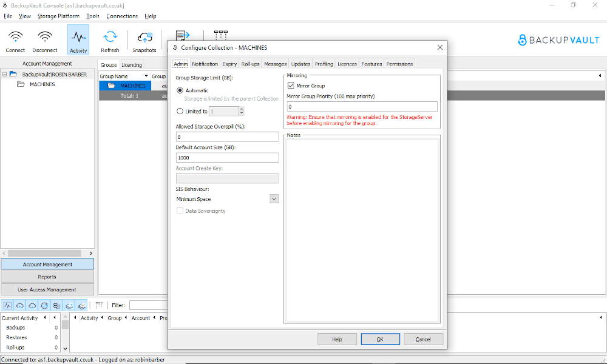Click the Reports panel button
Image resolution: width=607 pixels, height=364 pixels.
[47, 277]
